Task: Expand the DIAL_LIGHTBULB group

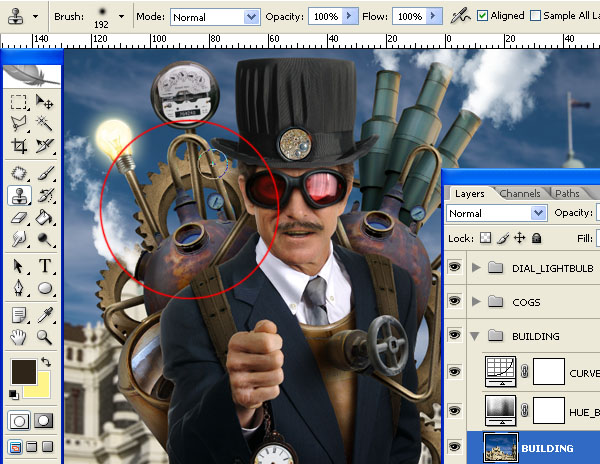Action: pos(476,267)
